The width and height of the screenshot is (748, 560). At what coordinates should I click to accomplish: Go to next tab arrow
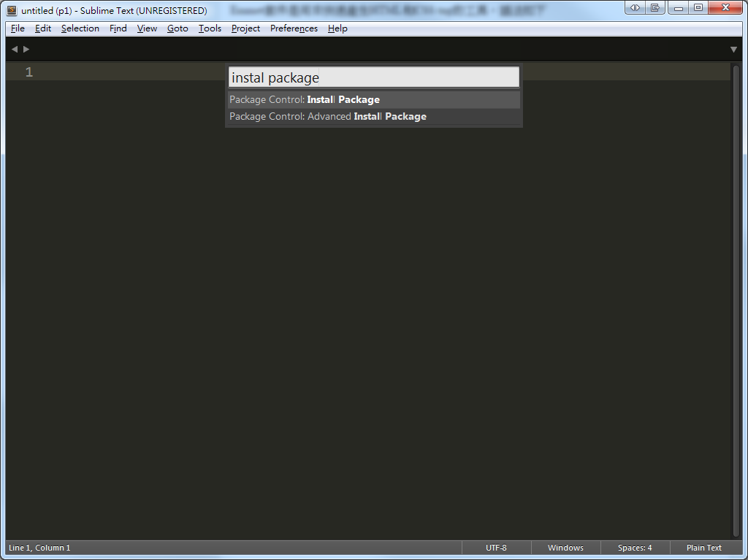tap(26, 49)
